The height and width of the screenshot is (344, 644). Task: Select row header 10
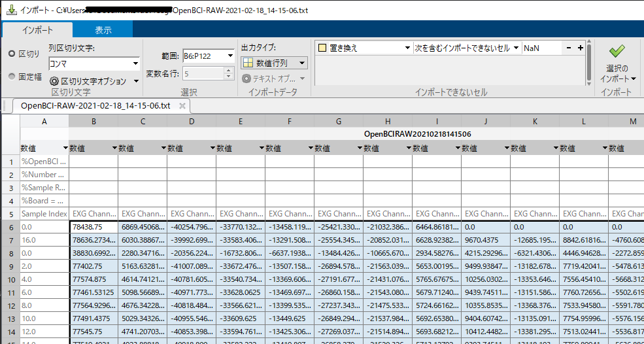click(11, 280)
